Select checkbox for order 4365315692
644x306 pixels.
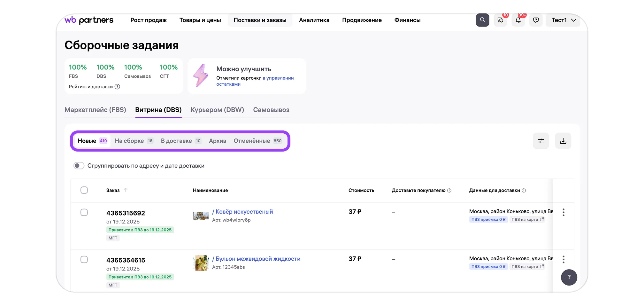click(x=84, y=213)
